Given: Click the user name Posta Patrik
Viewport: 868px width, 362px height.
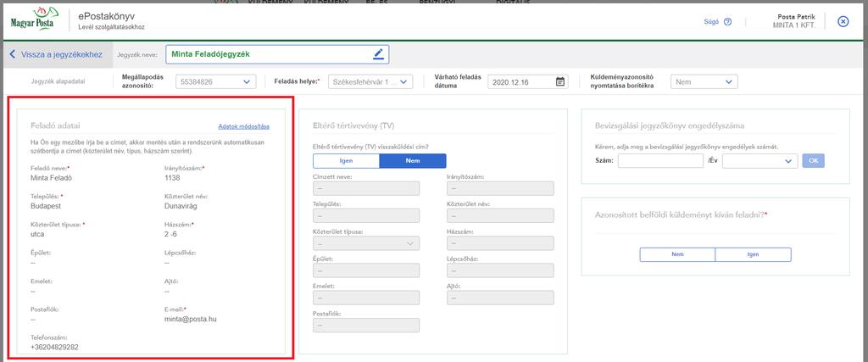Looking at the screenshot, I should [796, 17].
